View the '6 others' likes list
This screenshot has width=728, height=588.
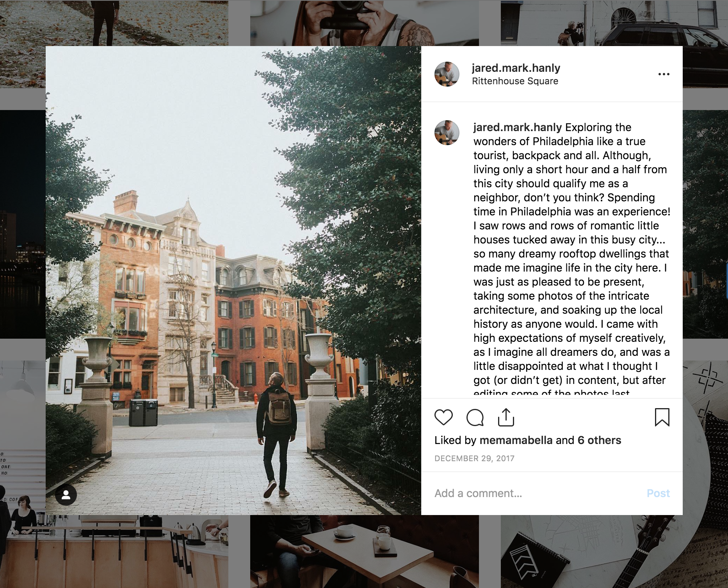(x=599, y=440)
